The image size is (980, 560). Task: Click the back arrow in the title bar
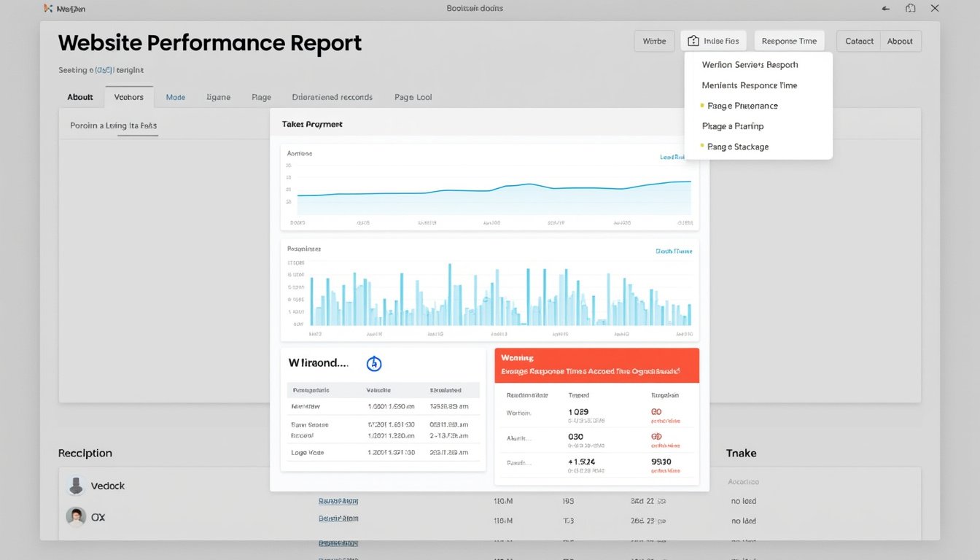click(x=886, y=9)
